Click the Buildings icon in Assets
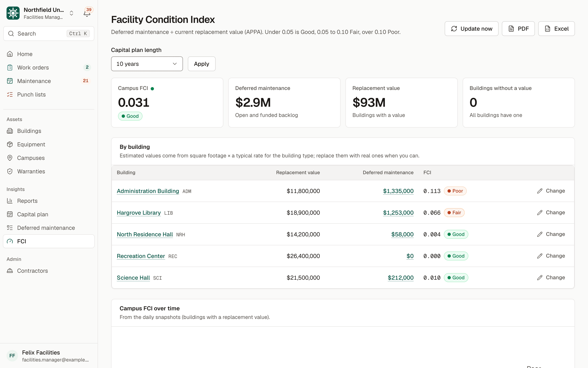This screenshot has height=368, width=588. (x=10, y=131)
